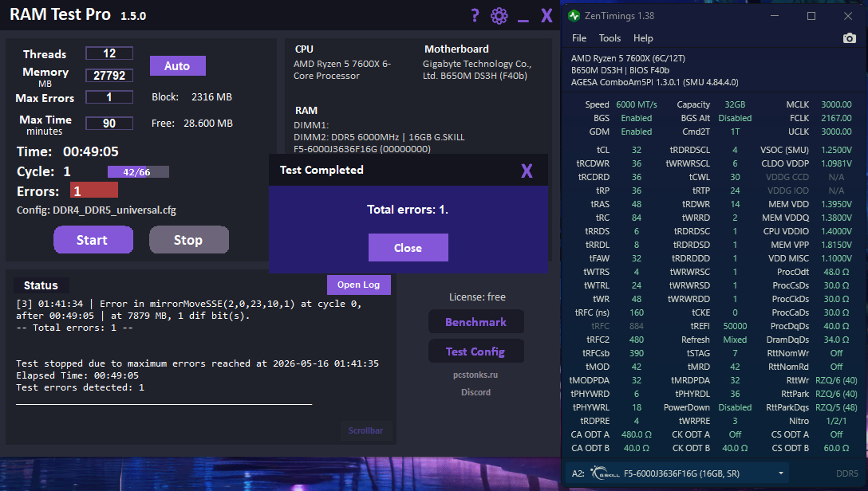Open the test log file
The height and width of the screenshot is (491, 868).
(359, 285)
